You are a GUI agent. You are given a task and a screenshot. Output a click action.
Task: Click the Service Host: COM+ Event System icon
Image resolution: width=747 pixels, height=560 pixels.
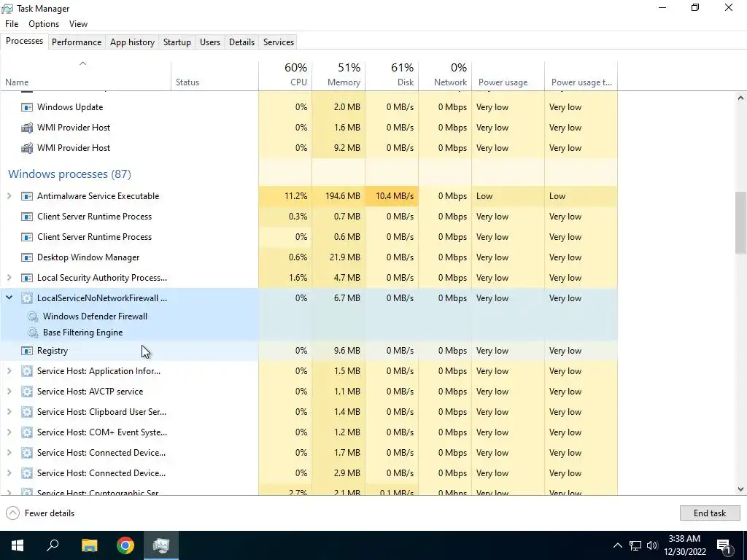[27, 433]
